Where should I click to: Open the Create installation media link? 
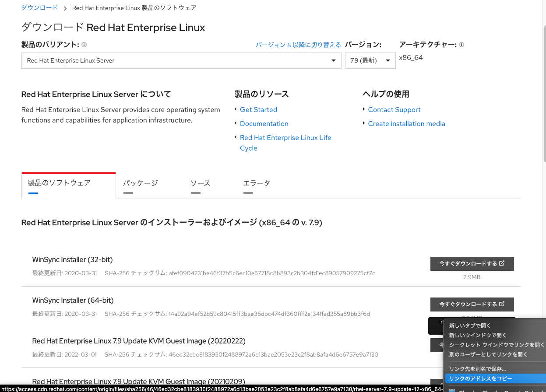[406, 124]
